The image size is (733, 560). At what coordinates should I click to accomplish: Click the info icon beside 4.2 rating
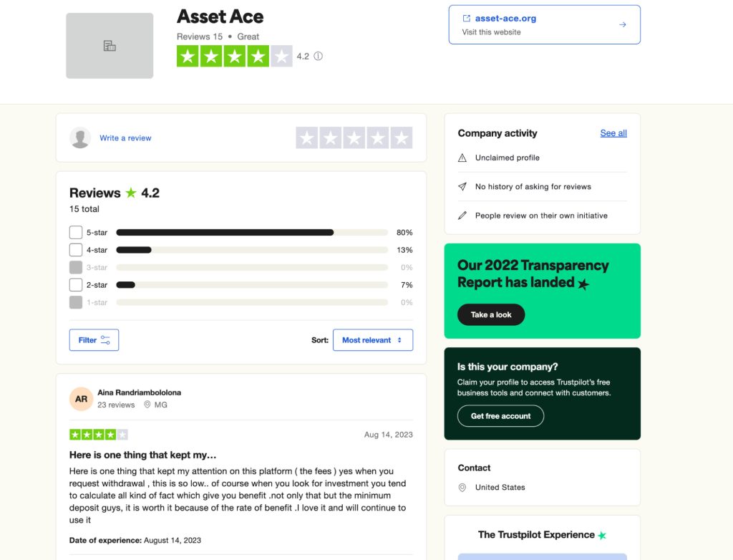click(319, 56)
